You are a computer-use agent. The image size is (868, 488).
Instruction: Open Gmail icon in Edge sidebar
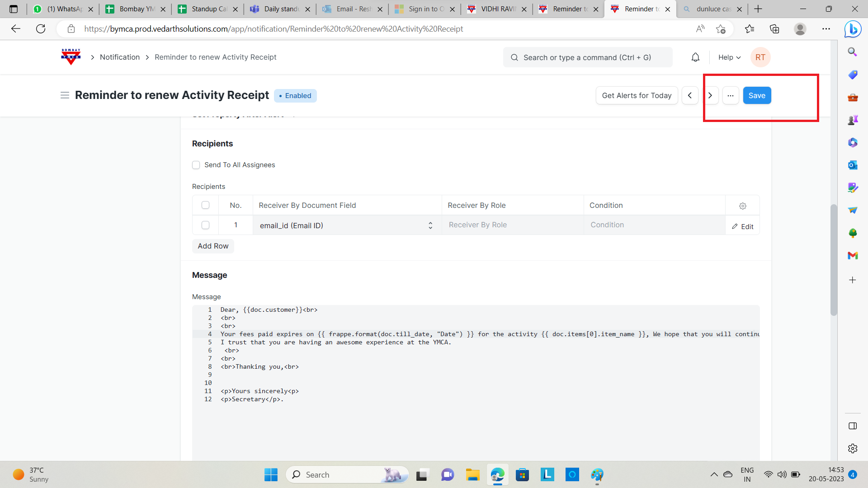(x=853, y=256)
